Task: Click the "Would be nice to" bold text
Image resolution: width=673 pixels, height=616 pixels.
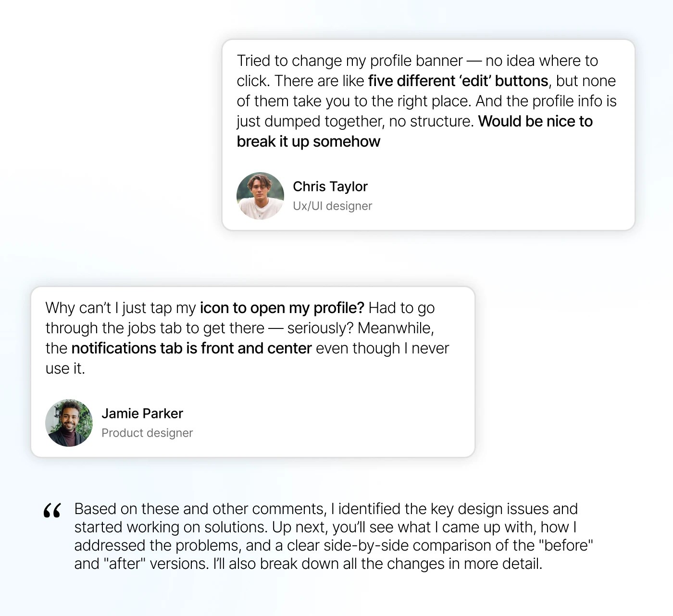Action: pyautogui.click(x=536, y=121)
